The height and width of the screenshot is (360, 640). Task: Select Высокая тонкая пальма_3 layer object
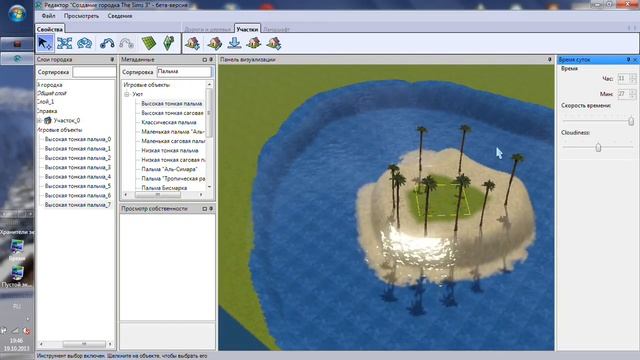tap(78, 167)
